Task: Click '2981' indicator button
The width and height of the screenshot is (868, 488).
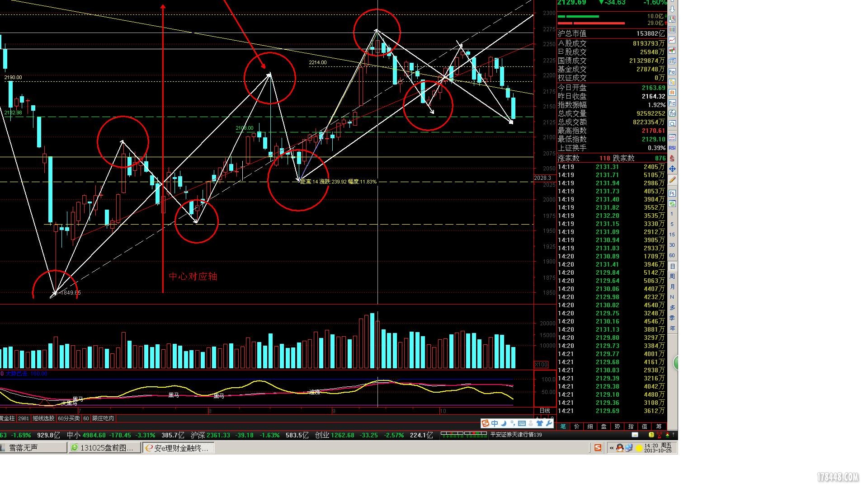Action: [24, 418]
